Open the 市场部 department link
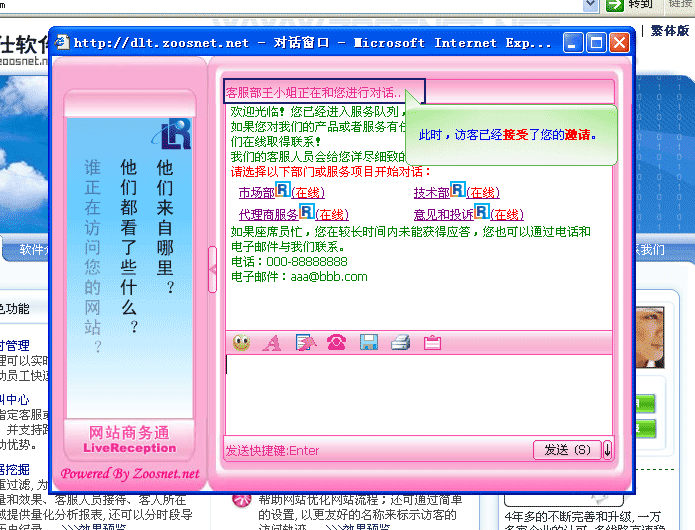Screen dimensions: 695x530 coord(256,192)
